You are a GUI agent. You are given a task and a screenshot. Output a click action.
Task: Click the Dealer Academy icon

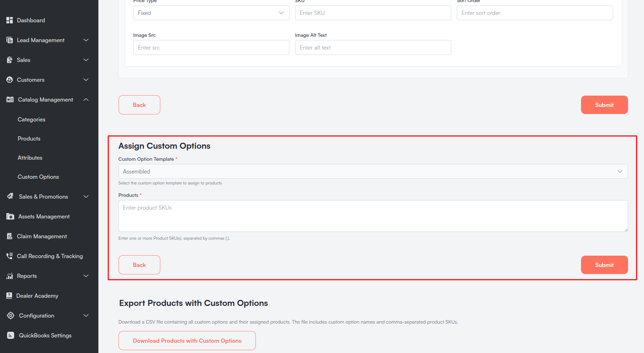pyautogui.click(x=9, y=296)
